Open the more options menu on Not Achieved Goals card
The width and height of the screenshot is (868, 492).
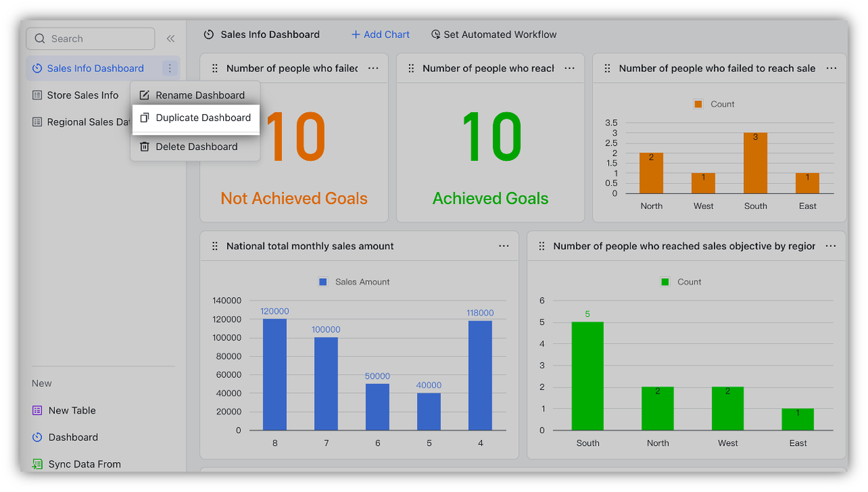click(372, 68)
